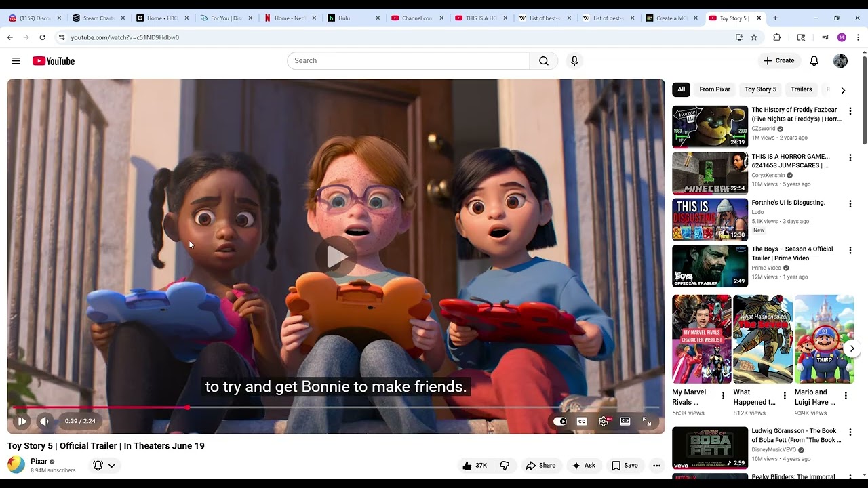The height and width of the screenshot is (488, 868).
Task: Open options for Freddy Fazbear video
Action: [x=850, y=111]
